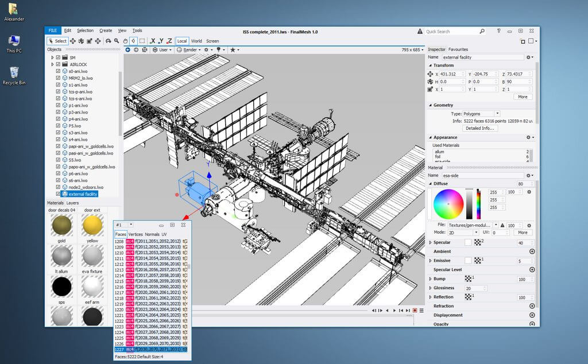Screen dimensions: 588x364
Task: Activate the Move transform tool
Action: click(73, 41)
